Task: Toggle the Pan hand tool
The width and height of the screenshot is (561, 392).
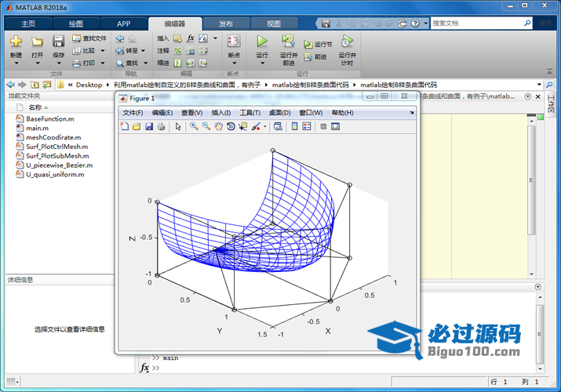Action: [219, 126]
